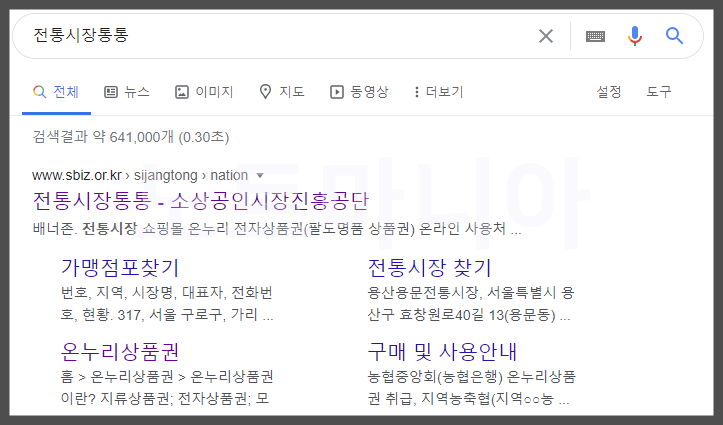Expand the 더보기 menu
723x425 pixels.
(438, 92)
